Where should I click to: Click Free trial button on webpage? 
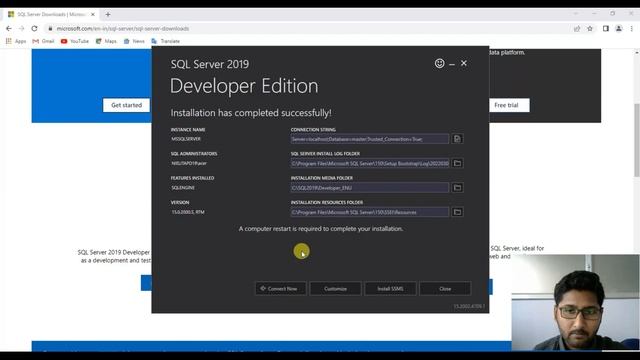pyautogui.click(x=507, y=105)
